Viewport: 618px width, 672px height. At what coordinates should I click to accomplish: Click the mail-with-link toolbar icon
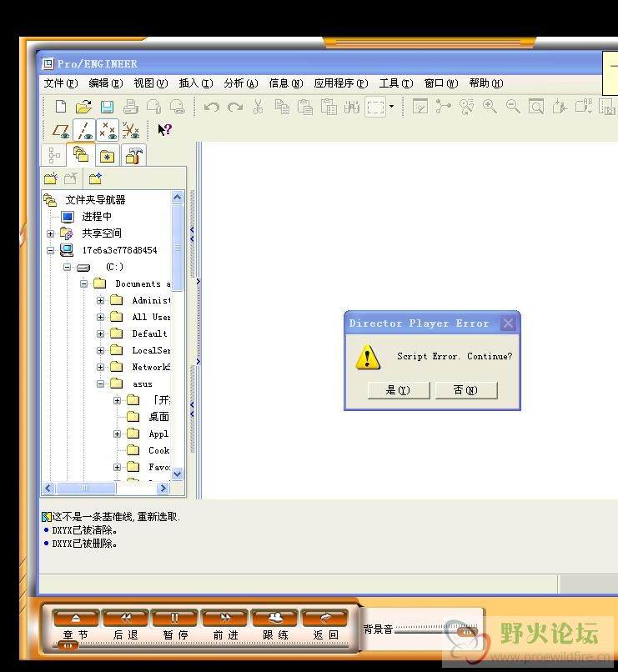click(178, 107)
